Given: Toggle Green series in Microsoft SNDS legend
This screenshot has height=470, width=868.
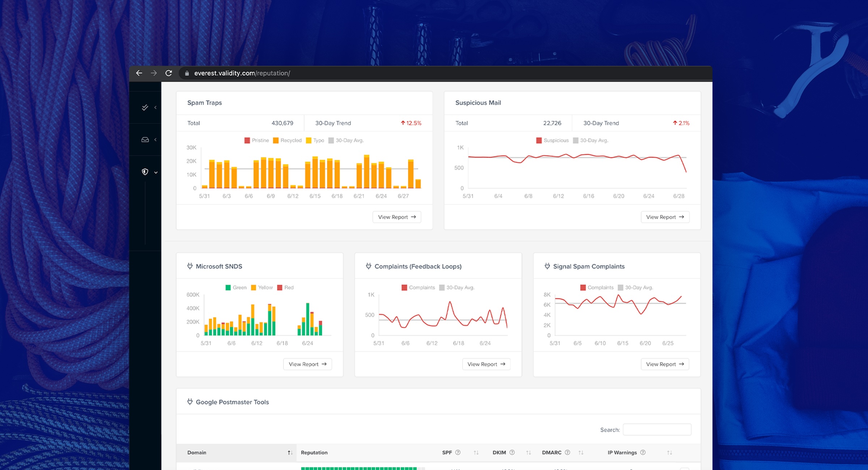Looking at the screenshot, I should point(236,287).
